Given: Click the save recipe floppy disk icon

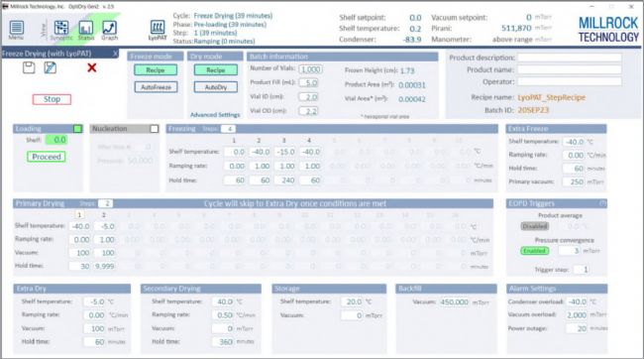Looking at the screenshot, I should 29,67.
